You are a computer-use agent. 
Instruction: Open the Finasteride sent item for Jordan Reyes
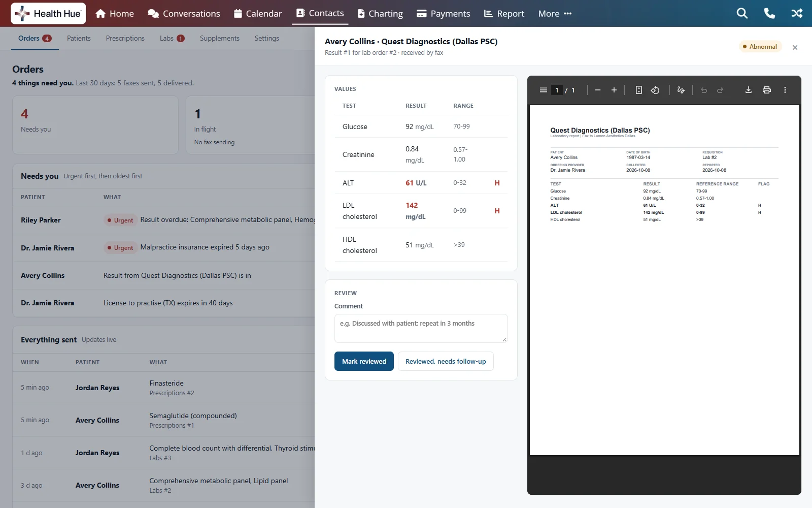tap(164, 388)
